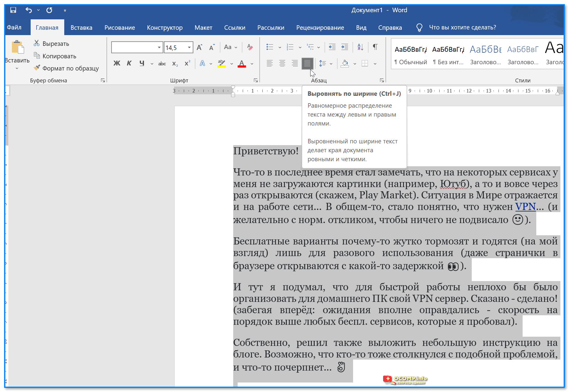Open the Рецензирование tab
This screenshot has height=392, width=569.
point(320,27)
